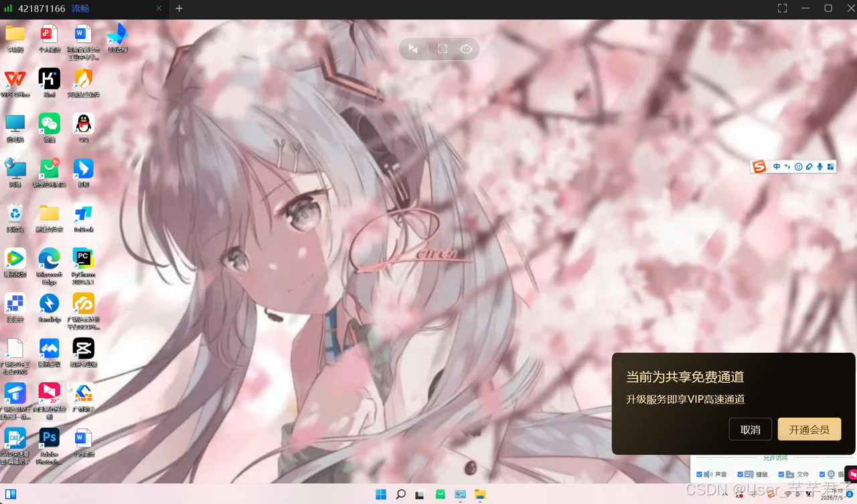Image resolution: width=857 pixels, height=504 pixels.
Task: Open the Network desktop icon
Action: (x=15, y=173)
